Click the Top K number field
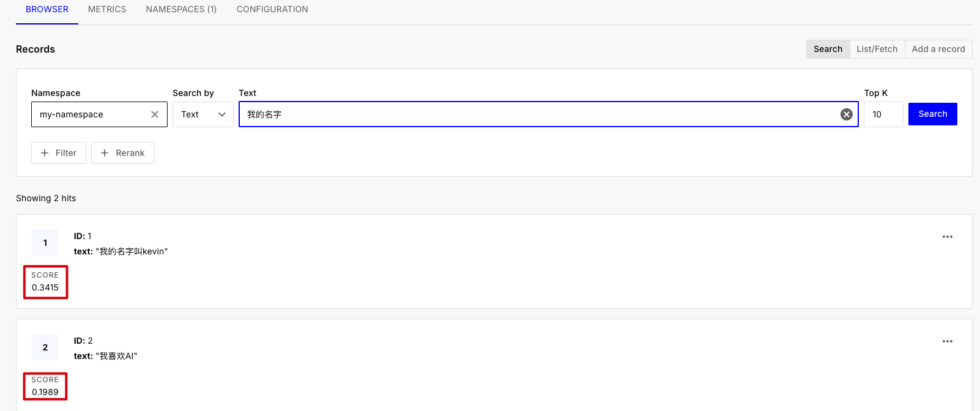 point(883,114)
